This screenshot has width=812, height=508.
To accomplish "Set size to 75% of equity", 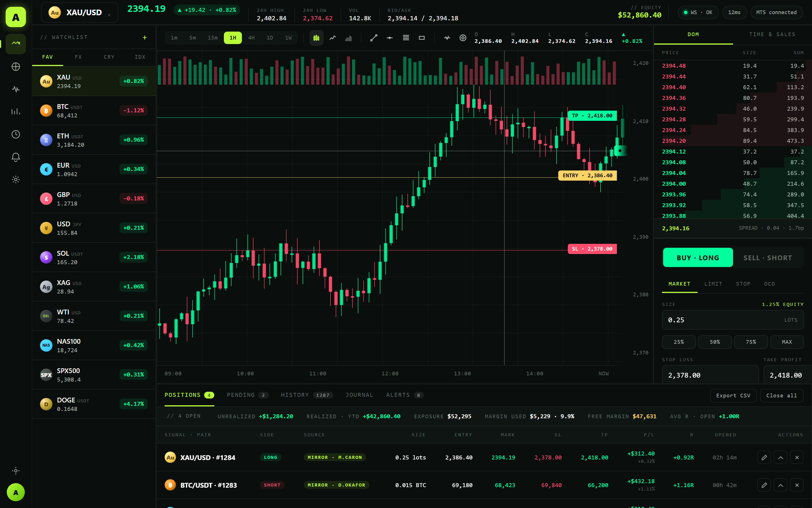I will [751, 342].
